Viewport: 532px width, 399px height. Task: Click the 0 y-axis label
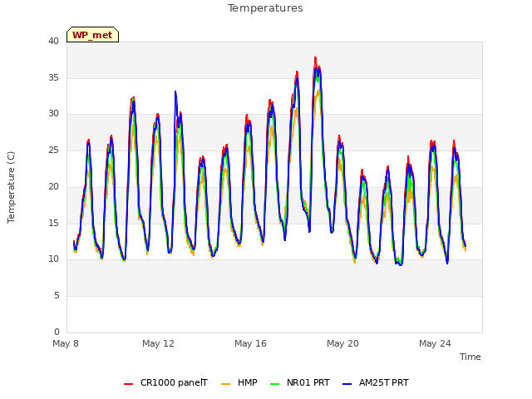[57, 332]
